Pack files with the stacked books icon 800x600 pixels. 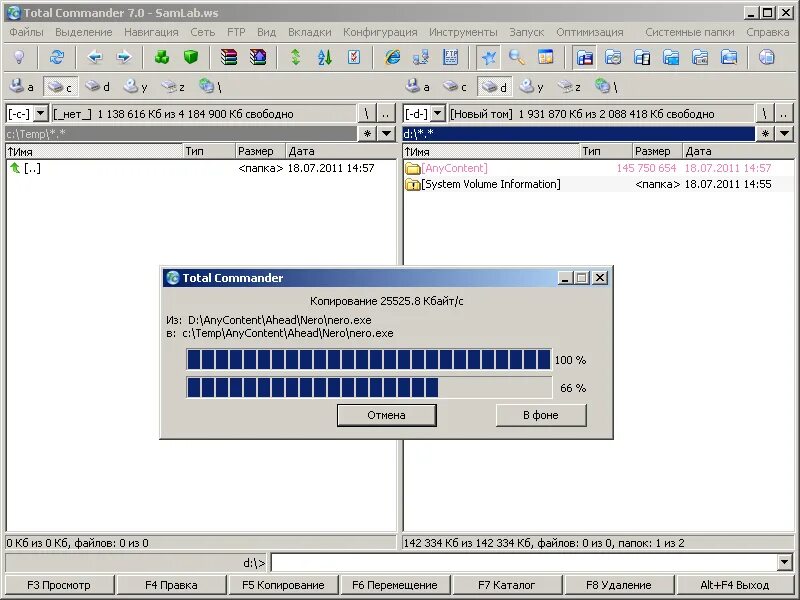pyautogui.click(x=229, y=57)
